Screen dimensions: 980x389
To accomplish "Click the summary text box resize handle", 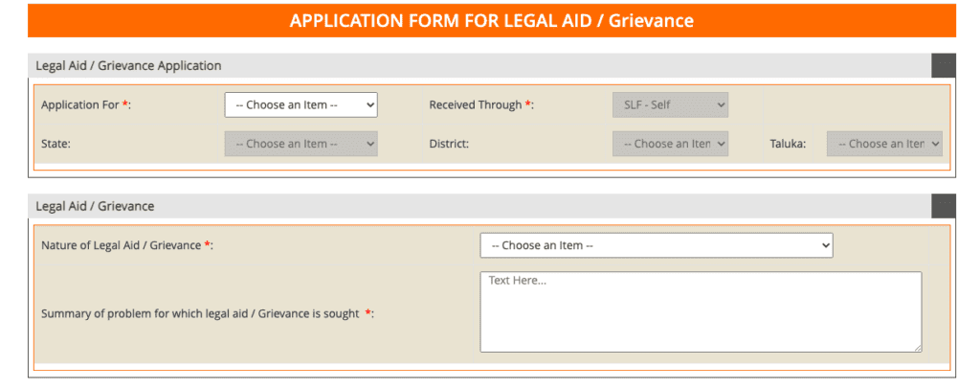I will (918, 348).
